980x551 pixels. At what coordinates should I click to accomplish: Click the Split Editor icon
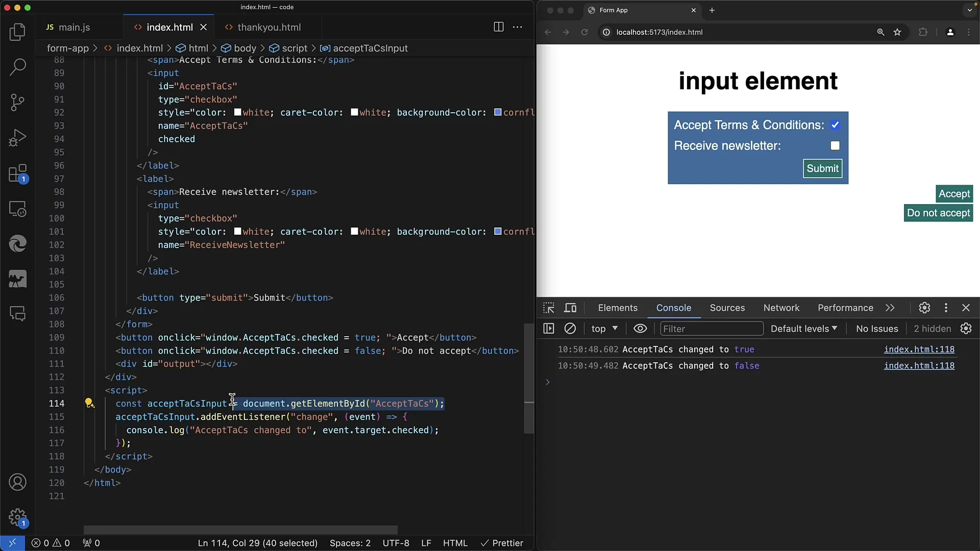point(498,27)
